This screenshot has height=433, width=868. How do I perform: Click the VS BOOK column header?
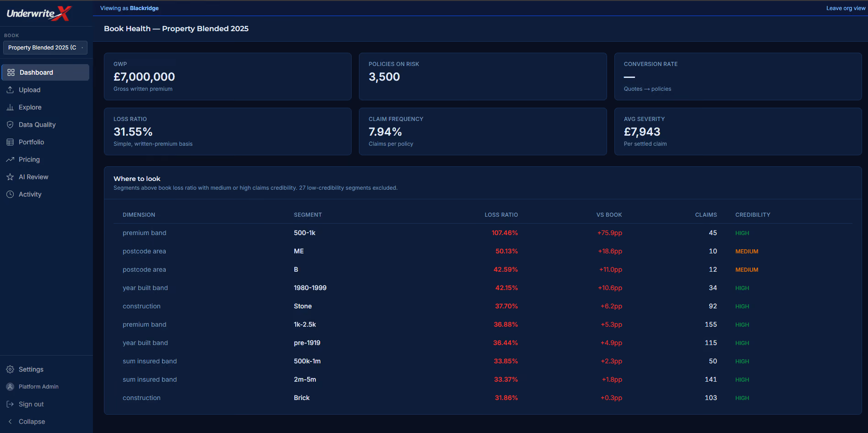pos(609,215)
